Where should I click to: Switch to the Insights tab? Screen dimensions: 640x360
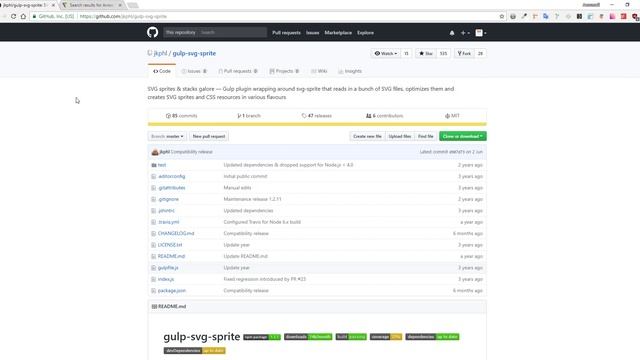[350, 71]
